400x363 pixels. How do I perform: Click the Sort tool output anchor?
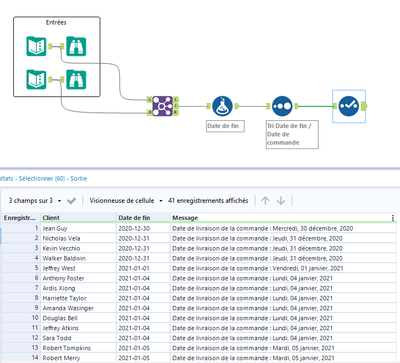pos(296,106)
